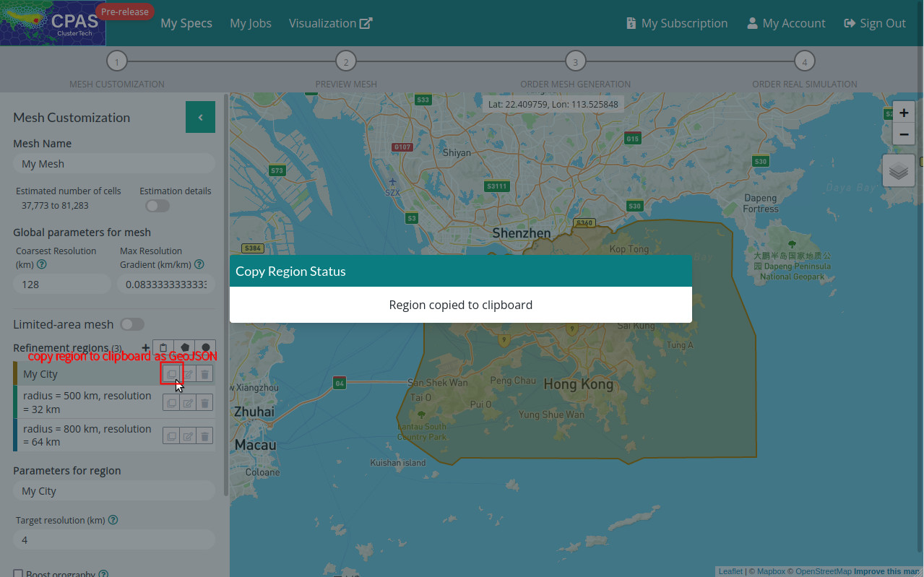924x577 pixels.
Task: Select step 3 Order Mesh Generation circle
Action: coord(575,61)
